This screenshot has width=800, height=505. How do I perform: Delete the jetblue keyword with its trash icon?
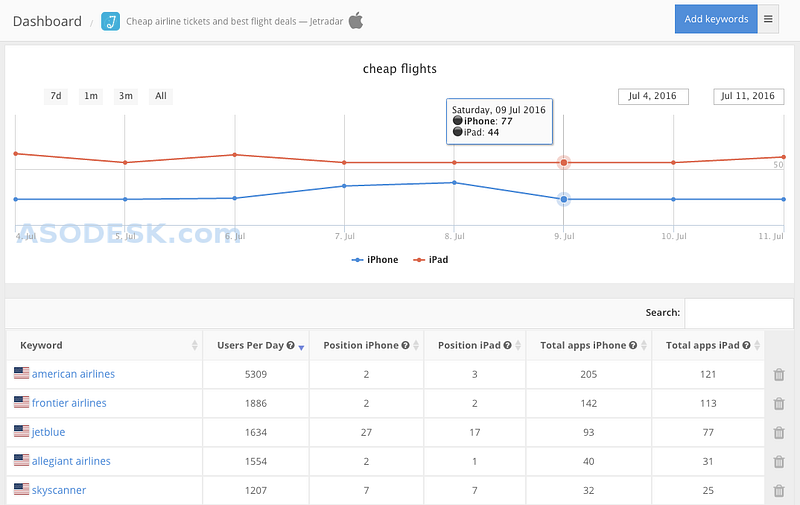779,433
